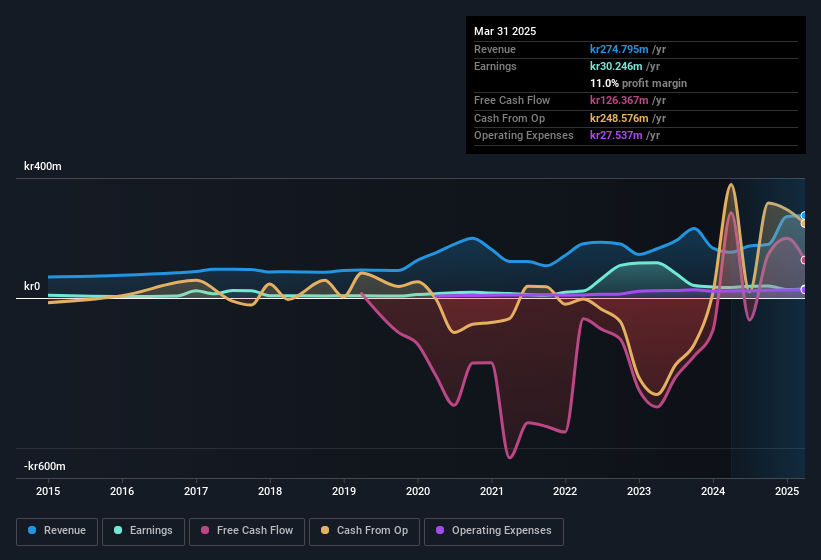The image size is (821, 560).
Task: Click the 2020 x-axis label
Action: [x=418, y=491]
